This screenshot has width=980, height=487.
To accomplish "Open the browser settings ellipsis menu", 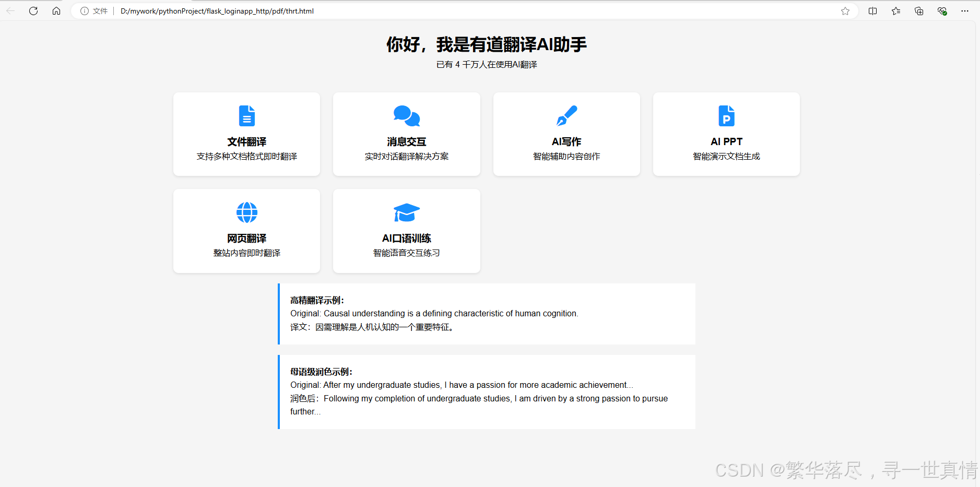I will (965, 11).
